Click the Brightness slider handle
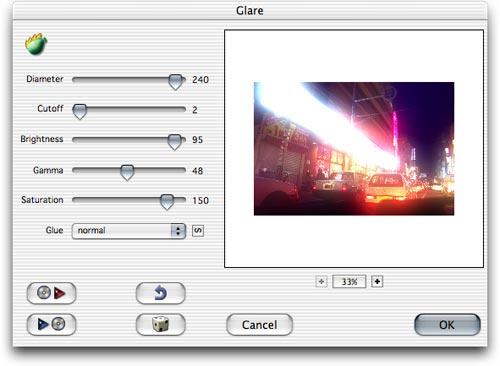The image size is (500, 366). 174,142
